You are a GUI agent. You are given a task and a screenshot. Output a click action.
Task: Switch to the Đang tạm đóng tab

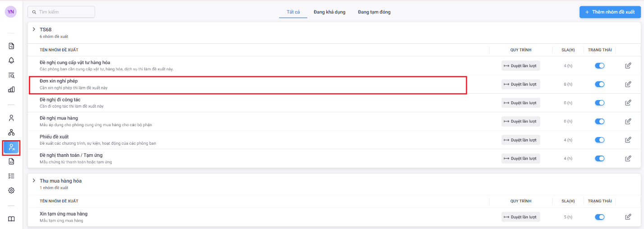[x=374, y=12]
